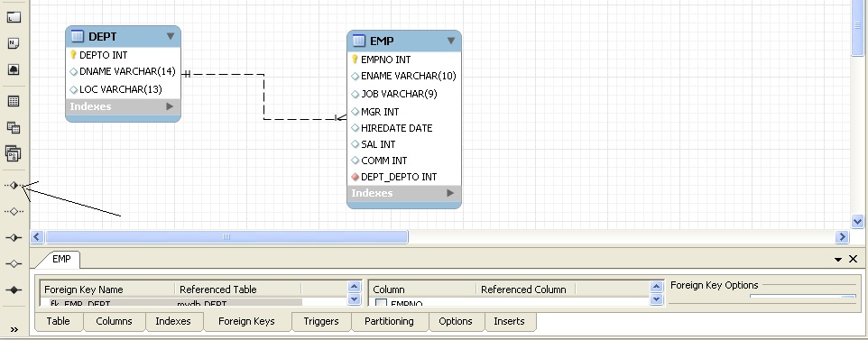Tick the EMPNO column checkbox

[381, 303]
